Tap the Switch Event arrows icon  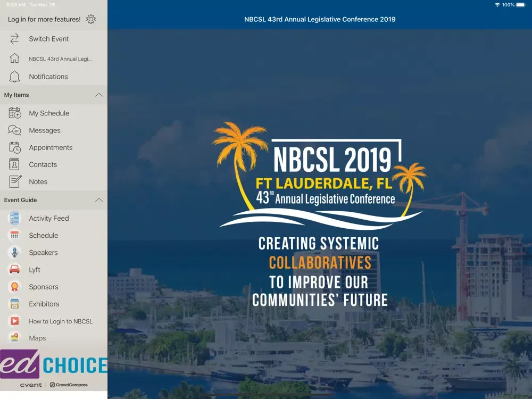[x=14, y=39]
